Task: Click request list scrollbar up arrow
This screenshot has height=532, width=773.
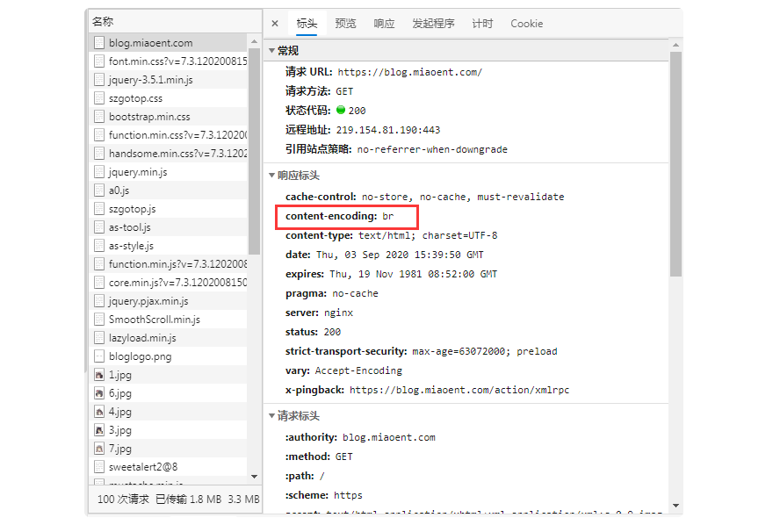Action: coord(254,41)
